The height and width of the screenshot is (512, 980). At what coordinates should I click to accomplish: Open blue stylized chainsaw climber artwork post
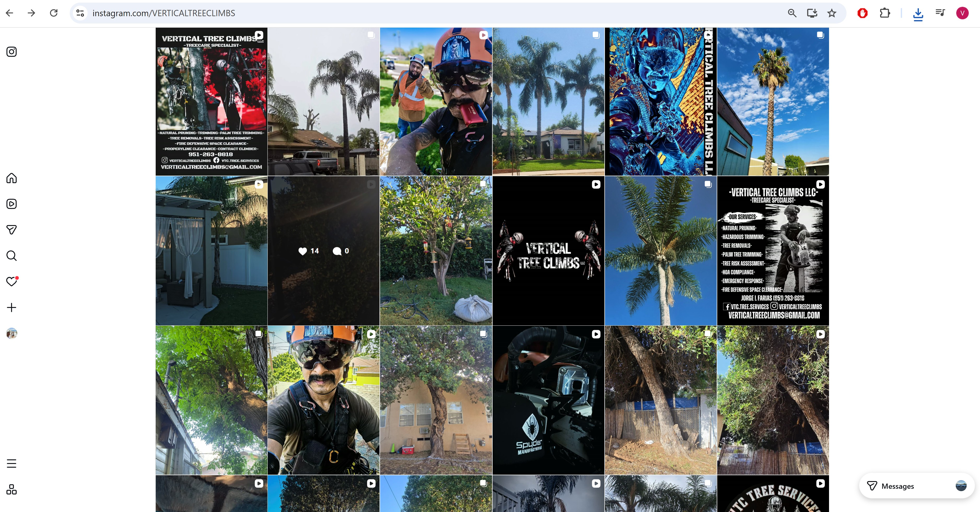[661, 102]
